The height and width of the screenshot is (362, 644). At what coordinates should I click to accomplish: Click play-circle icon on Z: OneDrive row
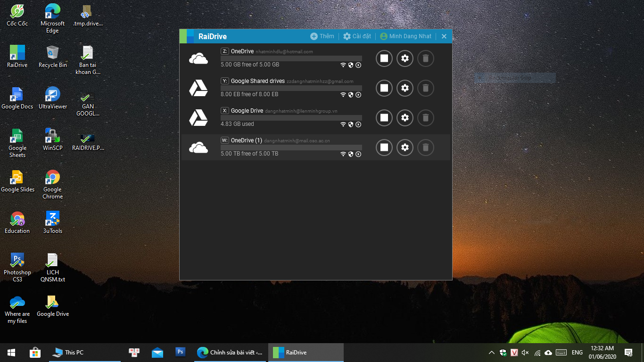point(358,65)
